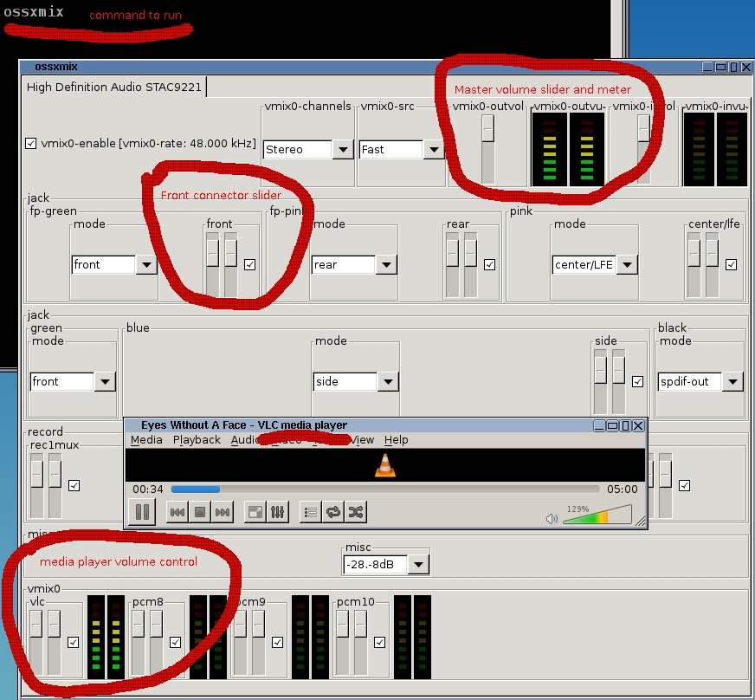This screenshot has height=700, width=755.
Task: Toggle VLC fullscreen video button
Action: click(x=255, y=512)
